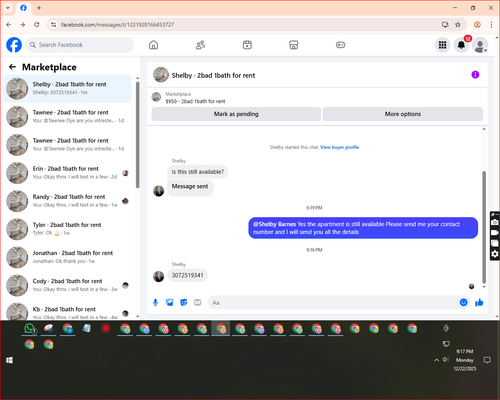The height and width of the screenshot is (400, 500).
Task: Click the video record icon on side toolbar
Action: click(x=495, y=233)
